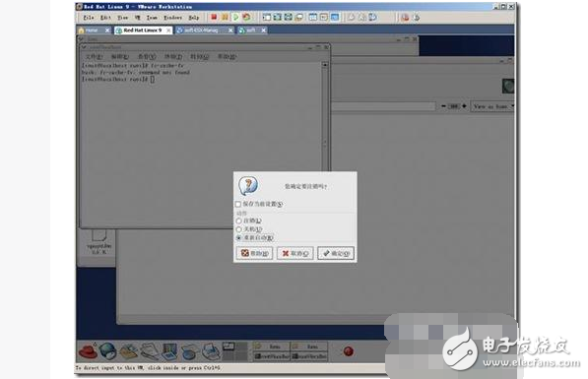This screenshot has height=379, width=588.
Task: Open the Help menu in VMware
Action: click(x=193, y=18)
